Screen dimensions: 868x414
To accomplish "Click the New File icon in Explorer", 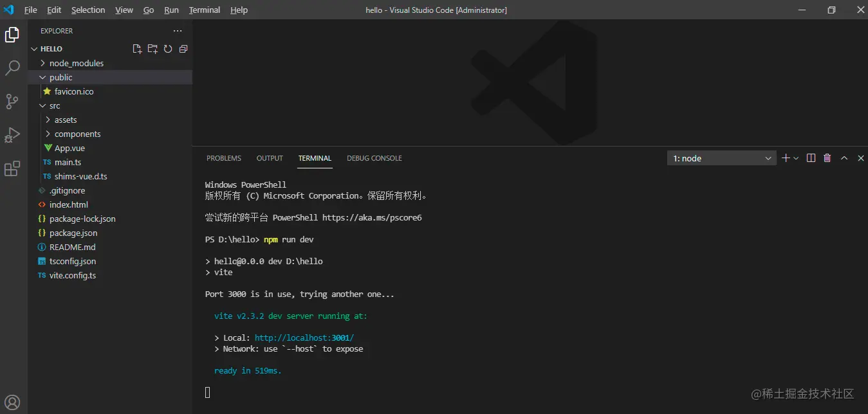I will (x=137, y=49).
